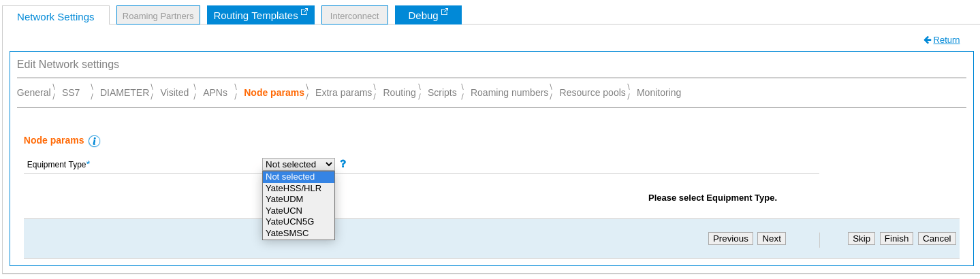Select YateUDM from the list
Screen dimensions: 980x279
[298, 199]
